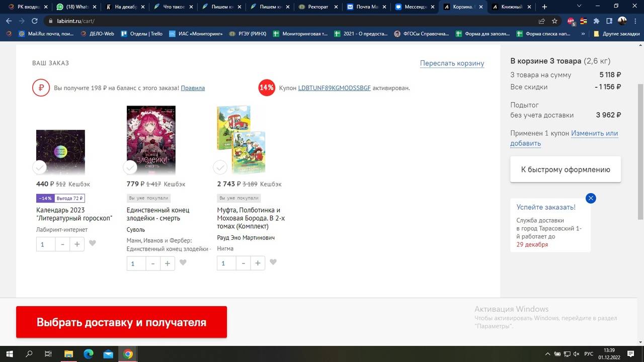
Task: Open the Chrome three-dot menu
Action: (635, 21)
